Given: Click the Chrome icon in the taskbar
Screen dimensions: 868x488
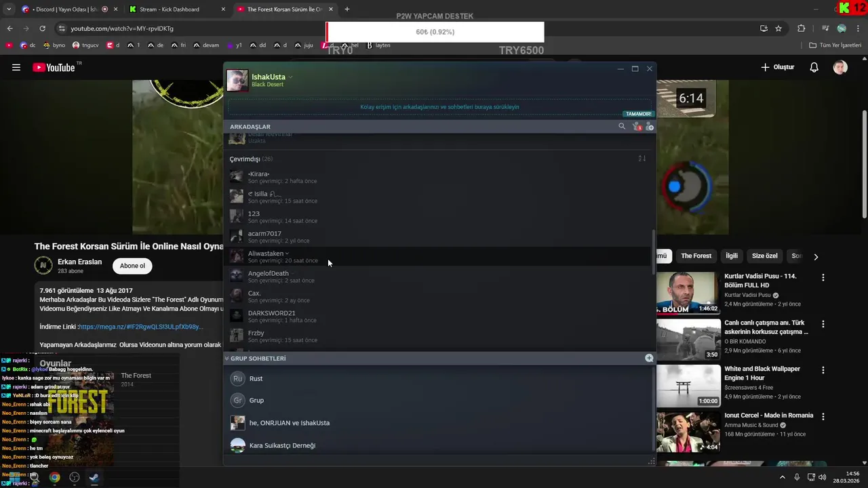Looking at the screenshot, I should tap(54, 477).
